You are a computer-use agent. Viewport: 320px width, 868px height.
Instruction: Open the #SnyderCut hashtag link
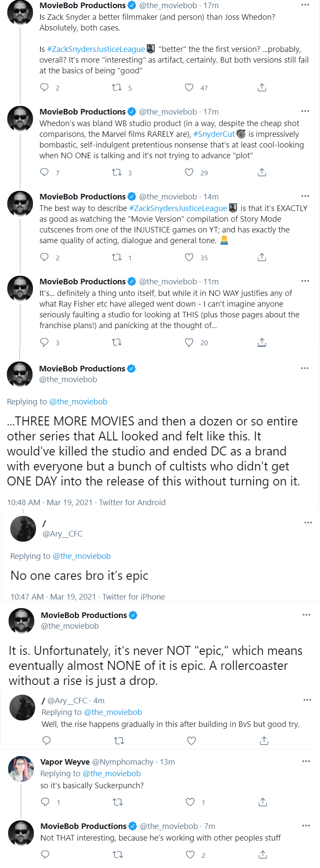214,134
